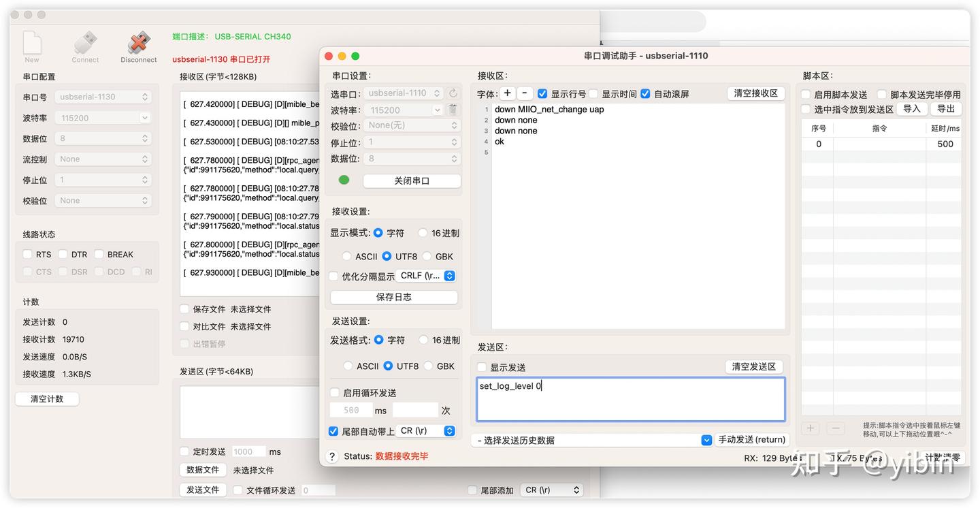This screenshot has width=980, height=508.
Task: Check the BREAK box under 线路状态
Action: 99,254
